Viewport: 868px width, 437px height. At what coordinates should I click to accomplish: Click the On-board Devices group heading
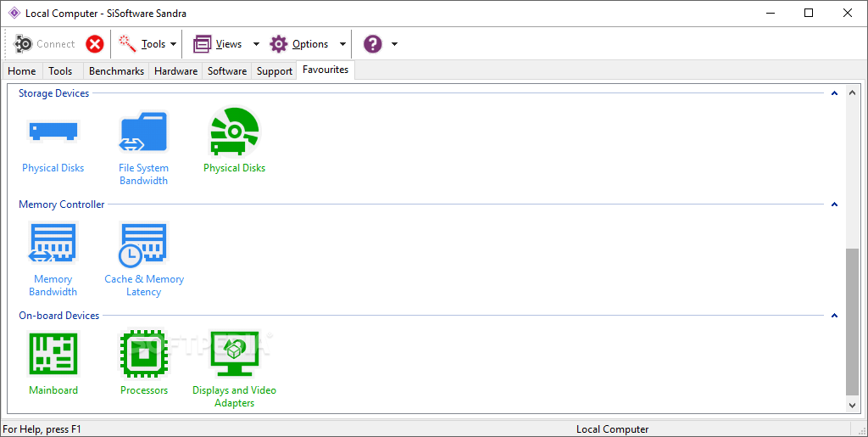[x=59, y=315]
